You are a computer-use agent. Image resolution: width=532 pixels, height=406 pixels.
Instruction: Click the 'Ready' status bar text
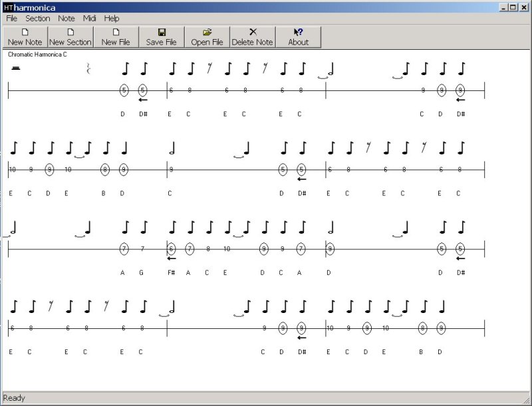14,398
